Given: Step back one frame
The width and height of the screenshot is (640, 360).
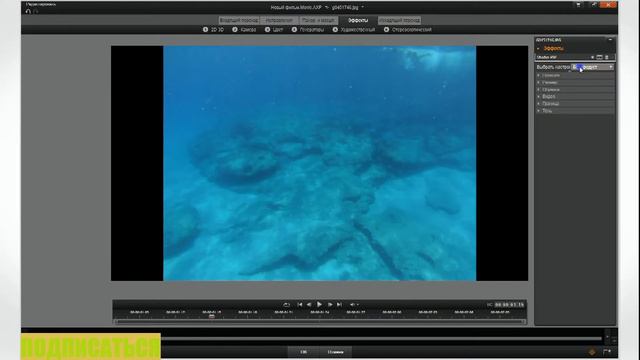Looking at the screenshot, I should click(309, 304).
